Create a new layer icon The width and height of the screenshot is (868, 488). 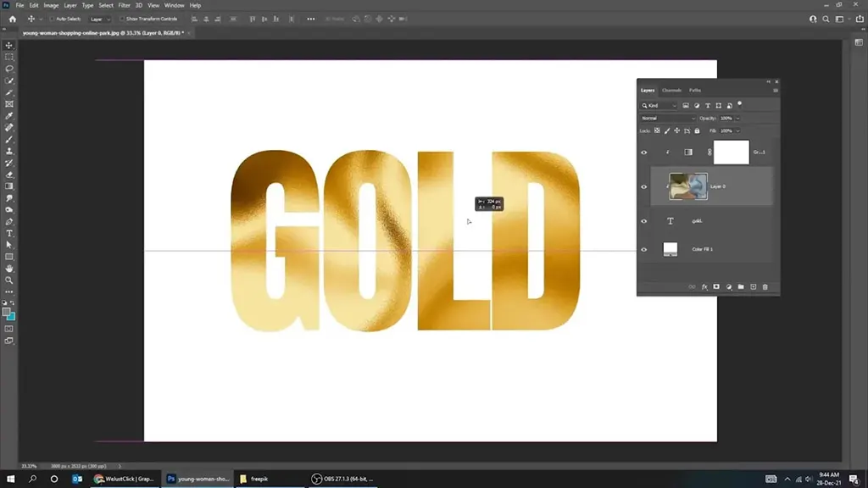click(x=753, y=287)
